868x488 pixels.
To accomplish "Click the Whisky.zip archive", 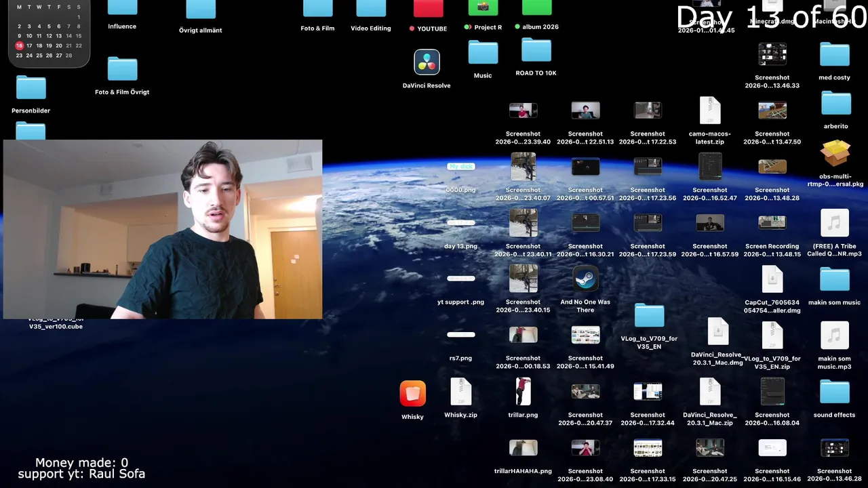I will coord(461,392).
